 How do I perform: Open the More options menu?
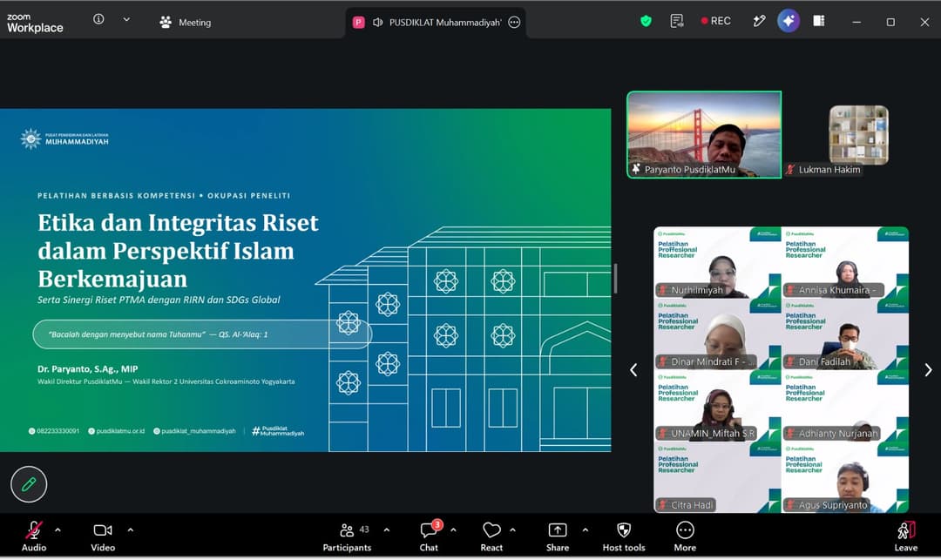click(685, 536)
